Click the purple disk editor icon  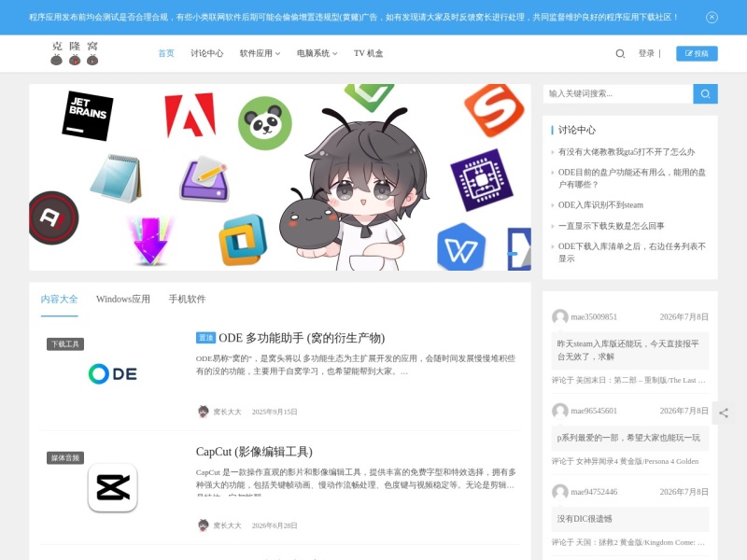point(204,179)
